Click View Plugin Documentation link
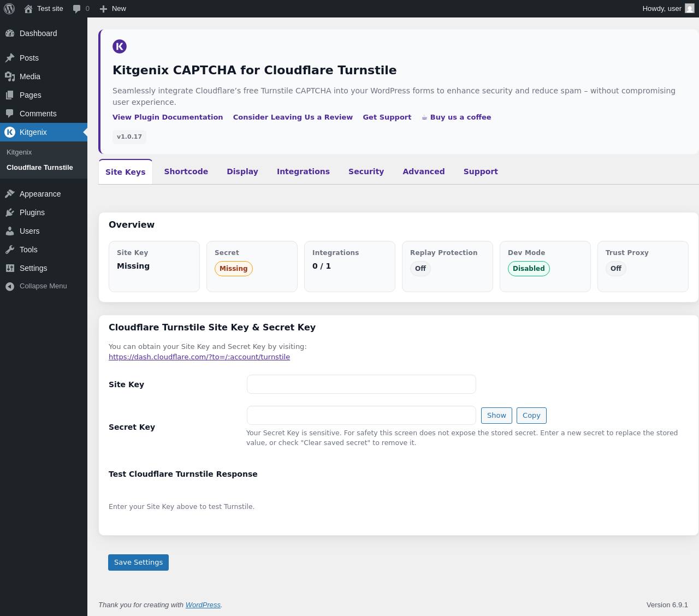The image size is (699, 616). point(168,117)
